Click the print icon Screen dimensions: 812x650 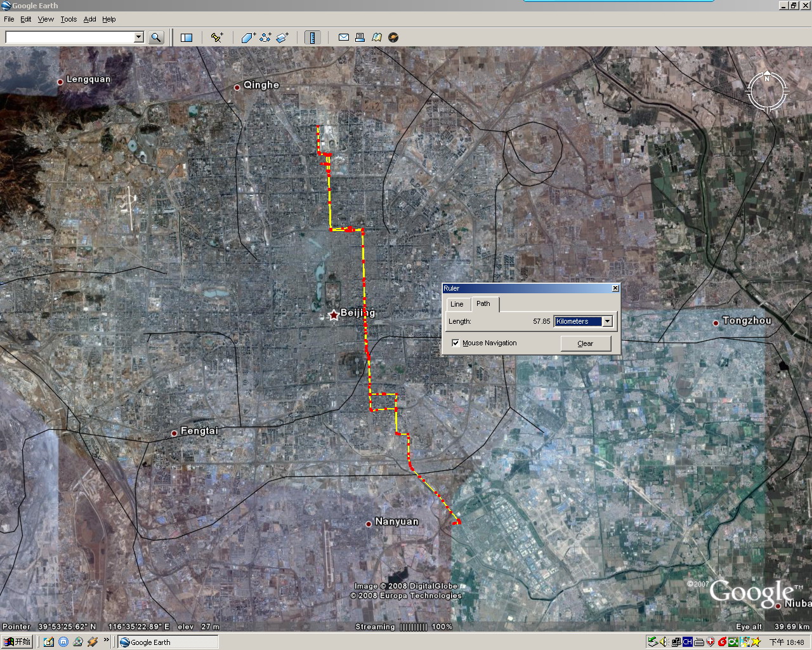point(360,37)
